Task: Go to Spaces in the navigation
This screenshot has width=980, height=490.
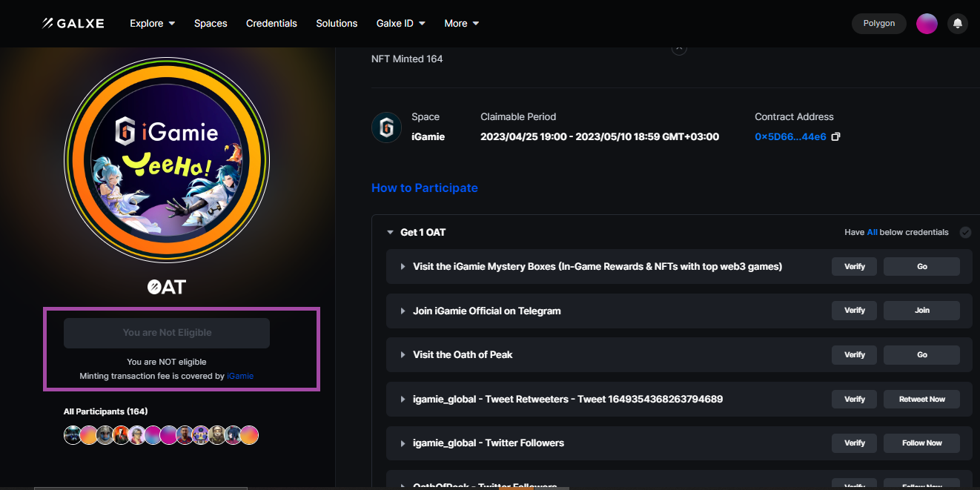Action: click(211, 24)
